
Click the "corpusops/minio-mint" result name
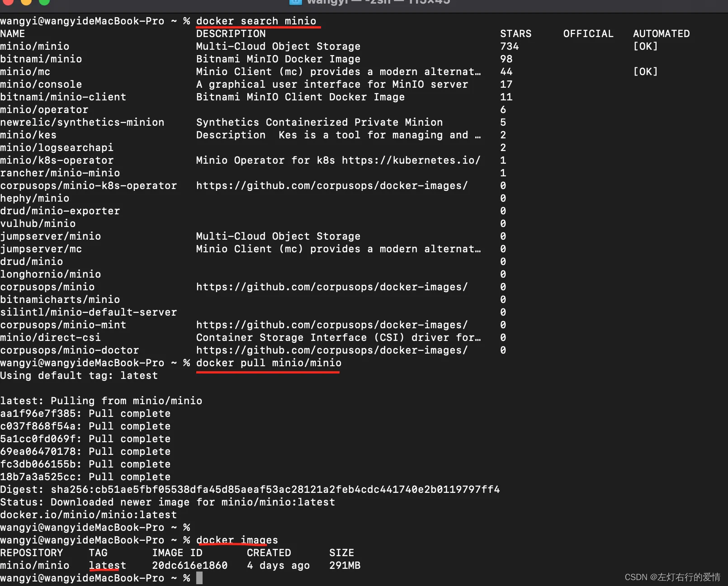point(63,325)
